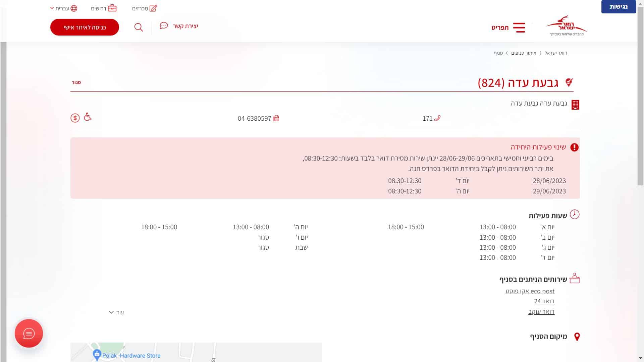Click the fax icon beside 04-6380597
The width and height of the screenshot is (644, 362).
276,118
